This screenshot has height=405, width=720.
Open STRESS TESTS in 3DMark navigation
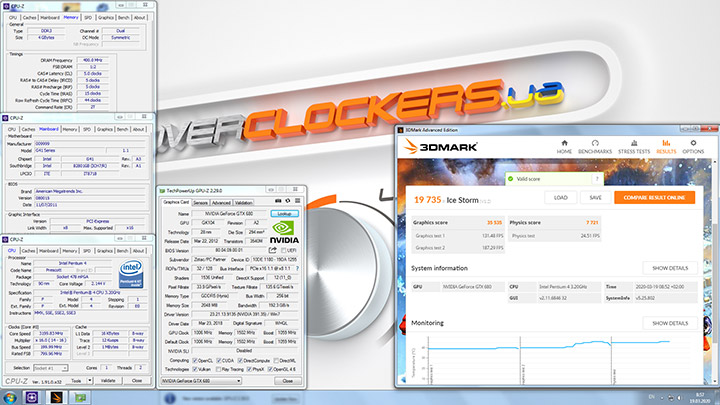click(x=634, y=147)
